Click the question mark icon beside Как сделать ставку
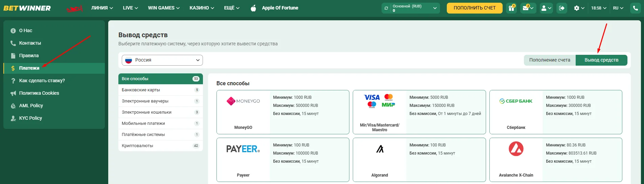 coord(13,81)
